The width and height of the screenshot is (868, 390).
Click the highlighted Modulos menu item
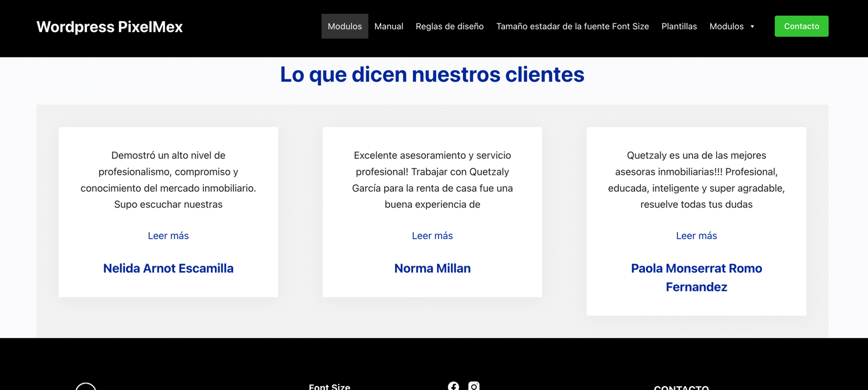point(344,27)
